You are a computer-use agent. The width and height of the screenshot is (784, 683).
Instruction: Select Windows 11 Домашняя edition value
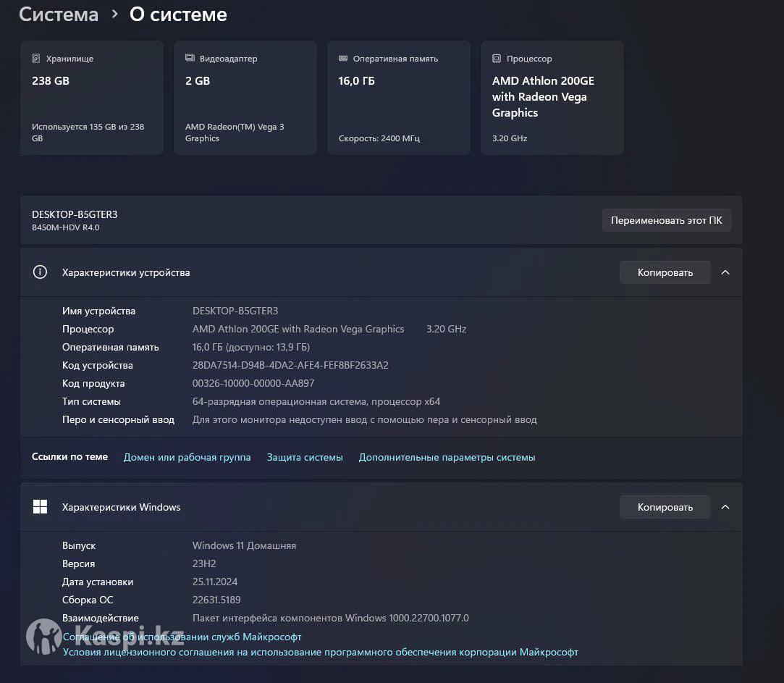(244, 545)
